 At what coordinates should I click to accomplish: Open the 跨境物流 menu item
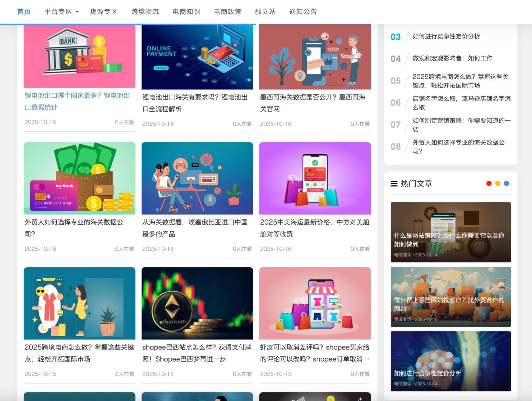[x=145, y=12]
